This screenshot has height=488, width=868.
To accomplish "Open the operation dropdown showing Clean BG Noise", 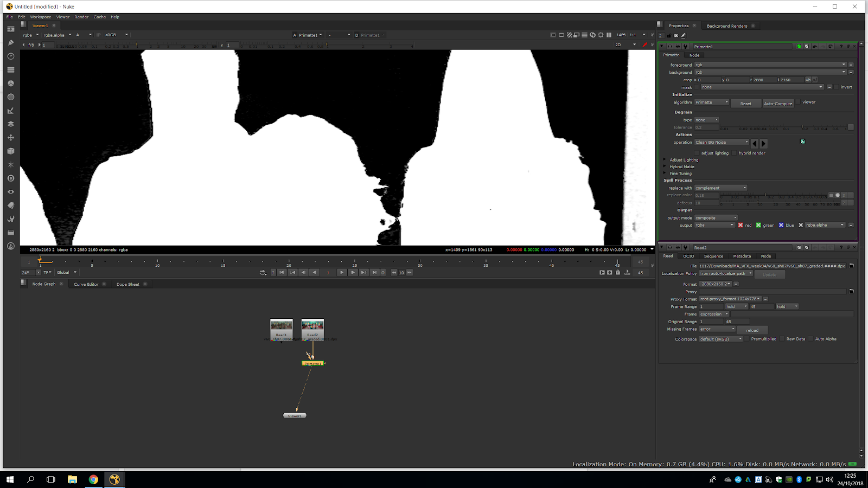I will [x=721, y=143].
